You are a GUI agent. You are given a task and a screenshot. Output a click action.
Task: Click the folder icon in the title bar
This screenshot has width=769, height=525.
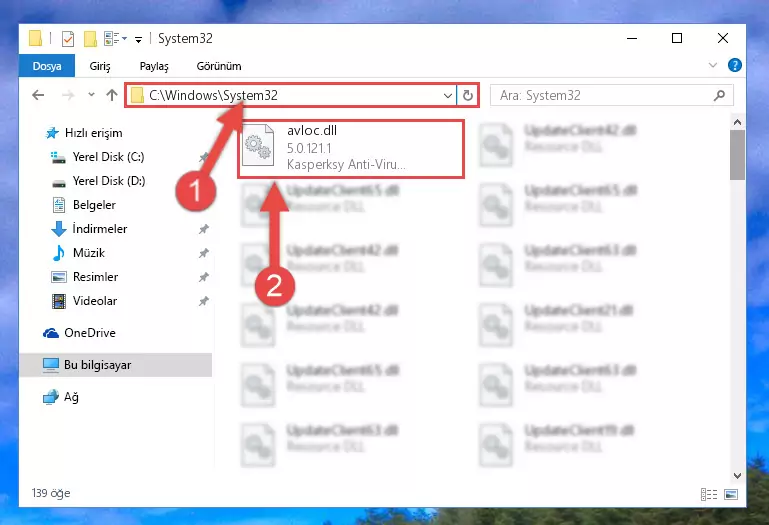pos(35,38)
